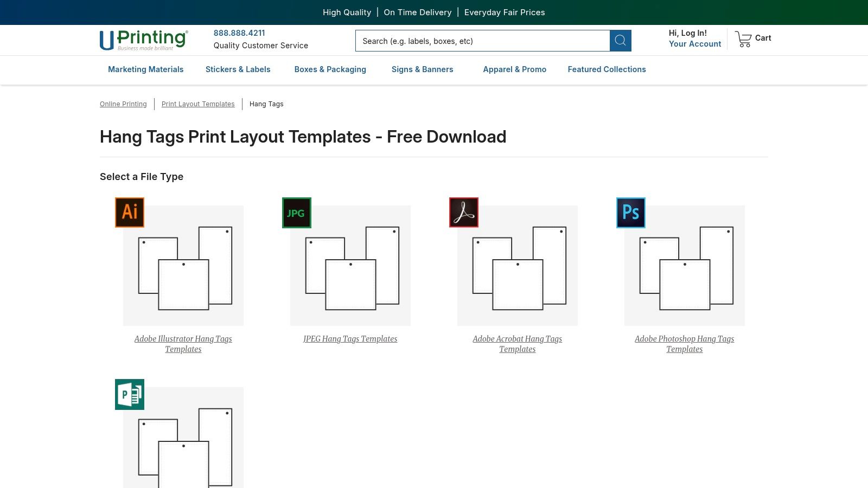This screenshot has width=868, height=488.
Task: Select the Microsoft Publisher icon
Action: pyautogui.click(x=130, y=394)
